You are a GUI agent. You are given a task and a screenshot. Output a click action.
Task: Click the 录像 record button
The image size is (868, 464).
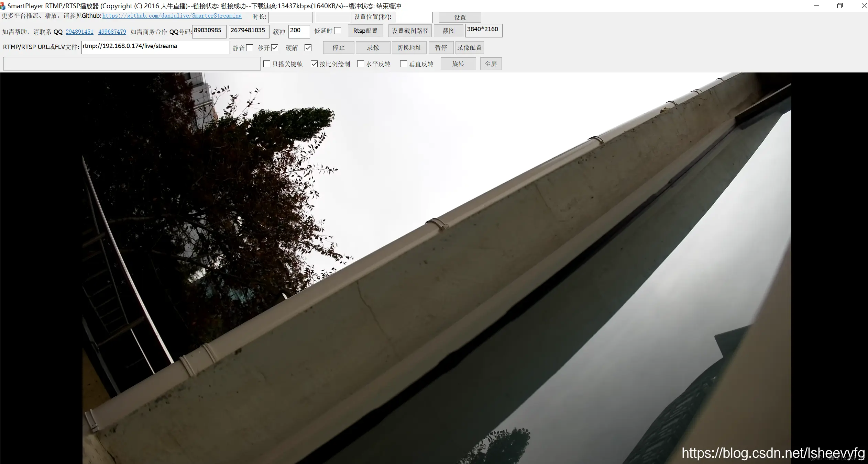click(373, 48)
